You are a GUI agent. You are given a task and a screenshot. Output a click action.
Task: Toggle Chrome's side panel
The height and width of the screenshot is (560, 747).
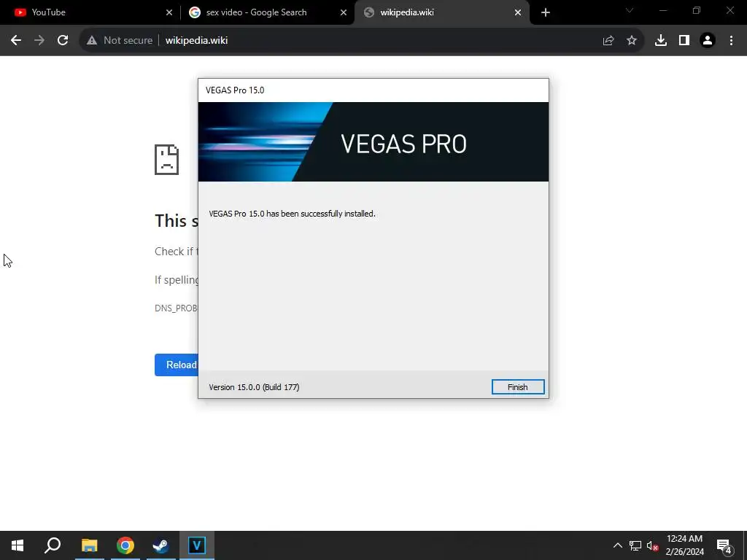(684, 41)
